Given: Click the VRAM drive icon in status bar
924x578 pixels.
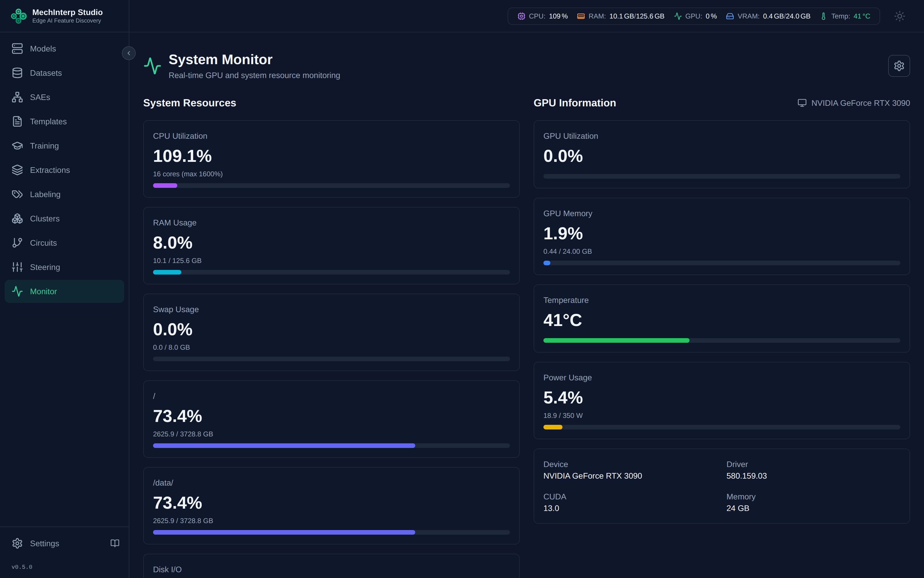Looking at the screenshot, I should click(730, 16).
